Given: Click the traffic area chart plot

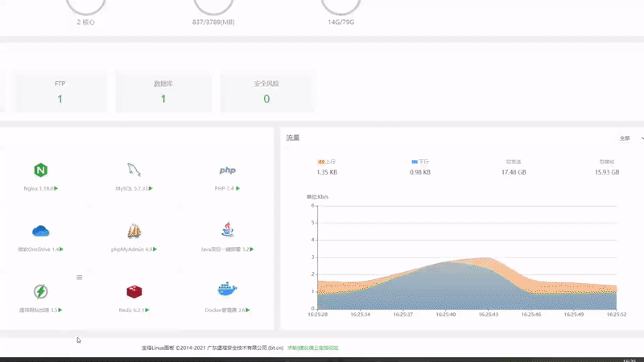Looking at the screenshot, I should pos(467,257).
